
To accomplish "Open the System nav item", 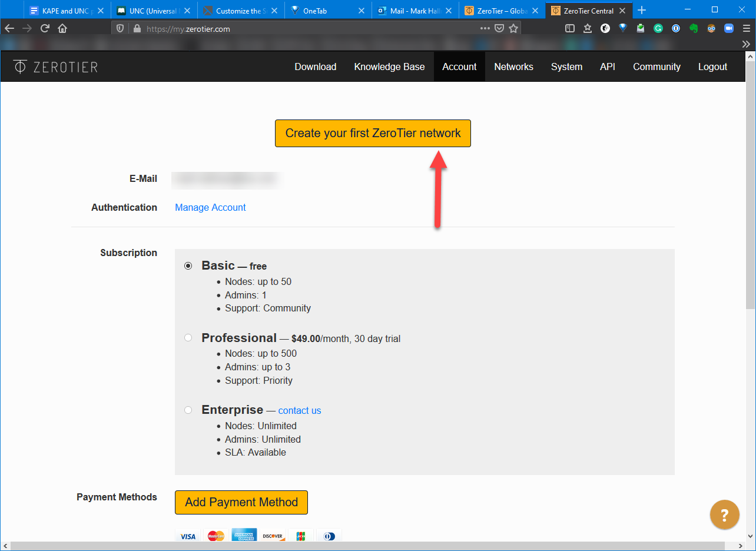I will pyautogui.click(x=566, y=67).
